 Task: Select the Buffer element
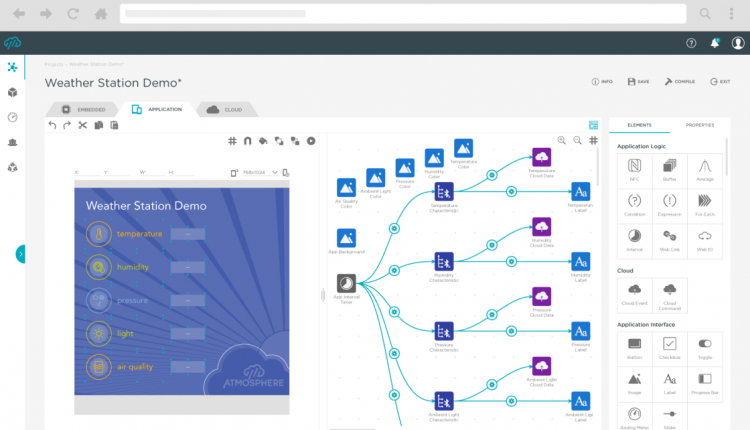[x=670, y=170]
